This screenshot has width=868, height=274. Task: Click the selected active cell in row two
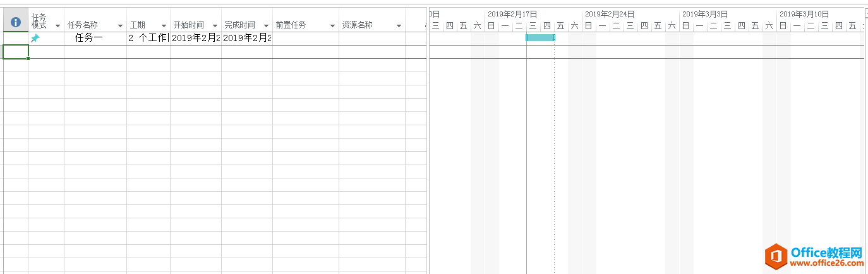click(x=16, y=52)
